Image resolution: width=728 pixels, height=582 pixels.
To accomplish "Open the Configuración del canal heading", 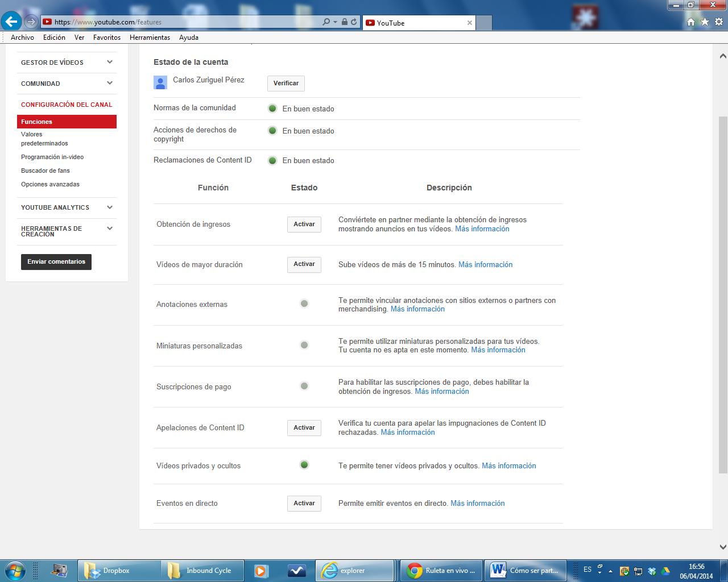I will coord(67,105).
